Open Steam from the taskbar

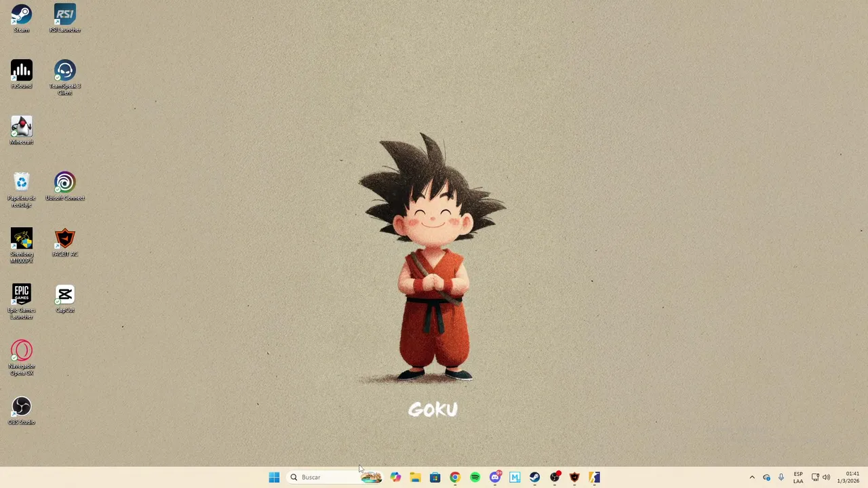[x=535, y=477]
